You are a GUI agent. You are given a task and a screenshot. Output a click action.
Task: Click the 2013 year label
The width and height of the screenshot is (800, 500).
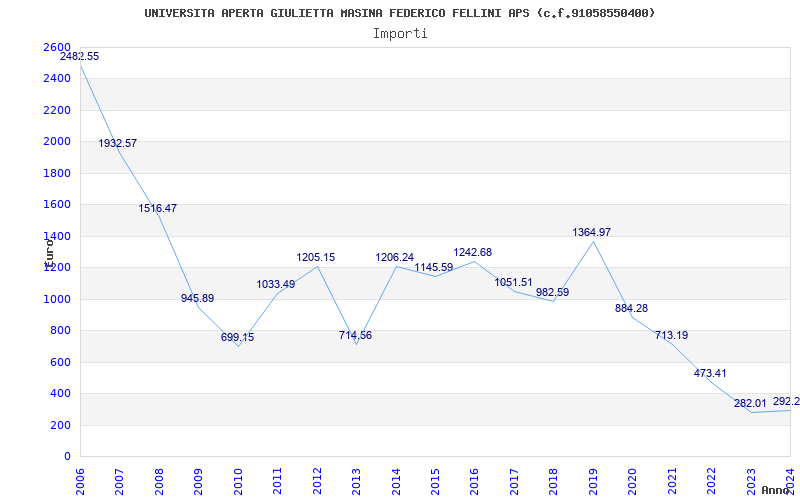click(357, 481)
